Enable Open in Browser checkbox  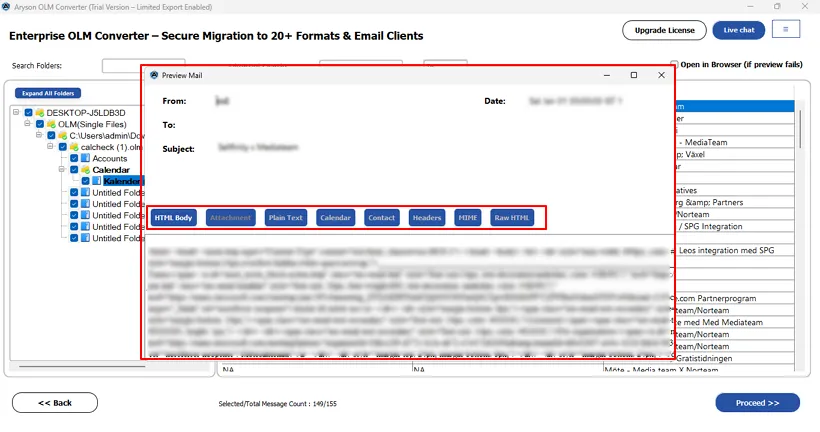pos(674,65)
